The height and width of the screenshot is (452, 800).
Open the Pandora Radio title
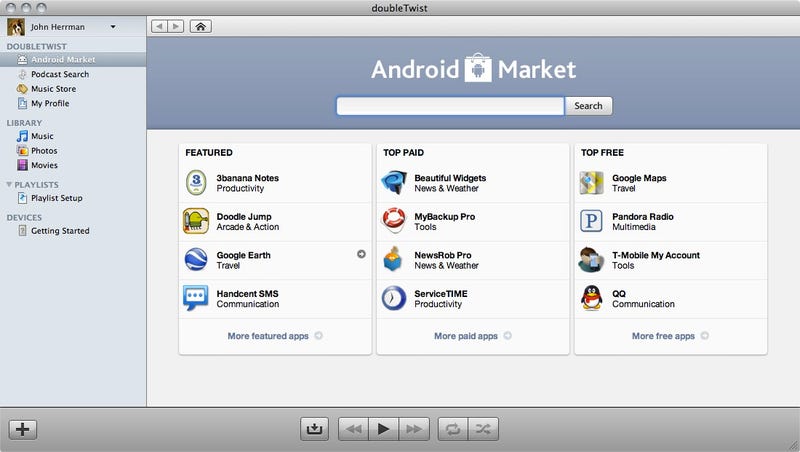point(643,217)
